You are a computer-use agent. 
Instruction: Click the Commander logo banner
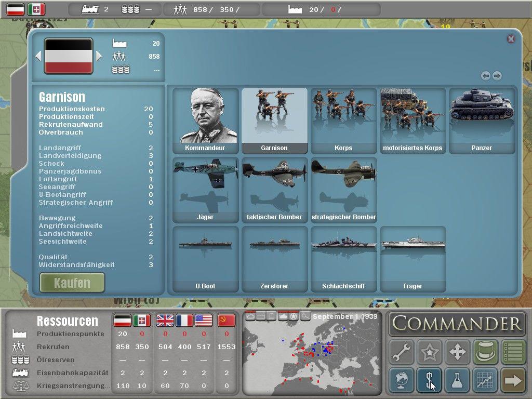click(457, 323)
